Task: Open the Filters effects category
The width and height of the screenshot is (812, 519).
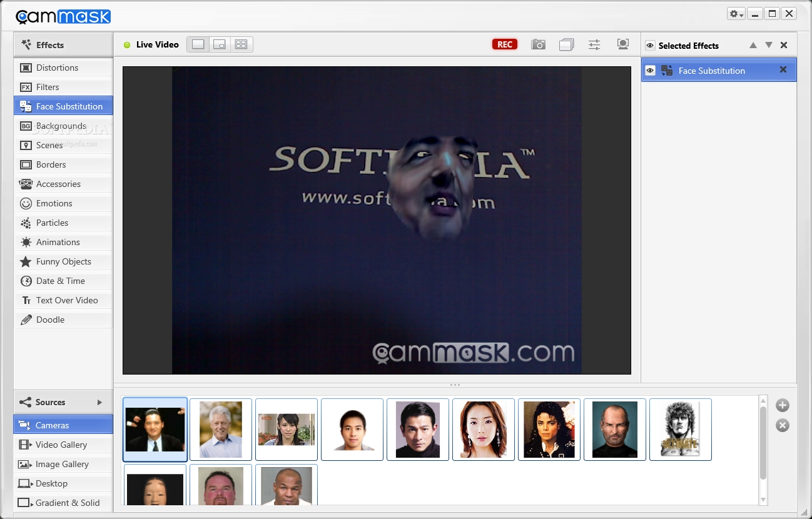Action: pos(63,87)
